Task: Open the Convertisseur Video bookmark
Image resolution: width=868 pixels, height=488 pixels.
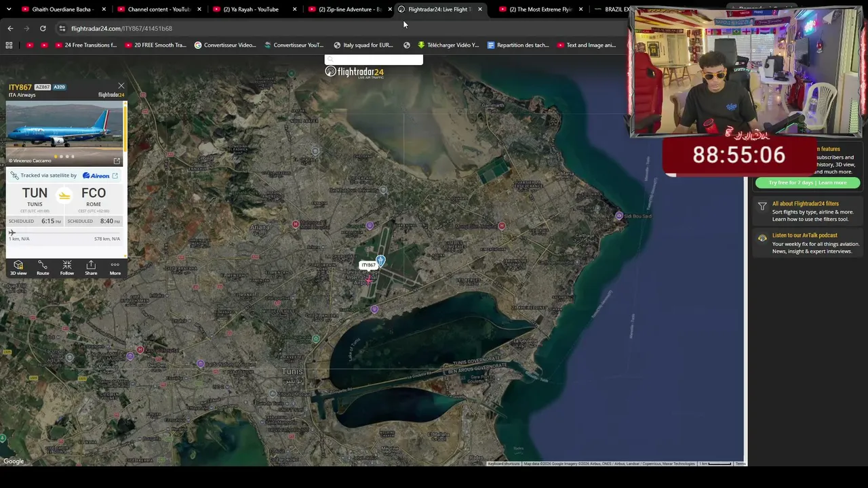Action: pos(225,45)
